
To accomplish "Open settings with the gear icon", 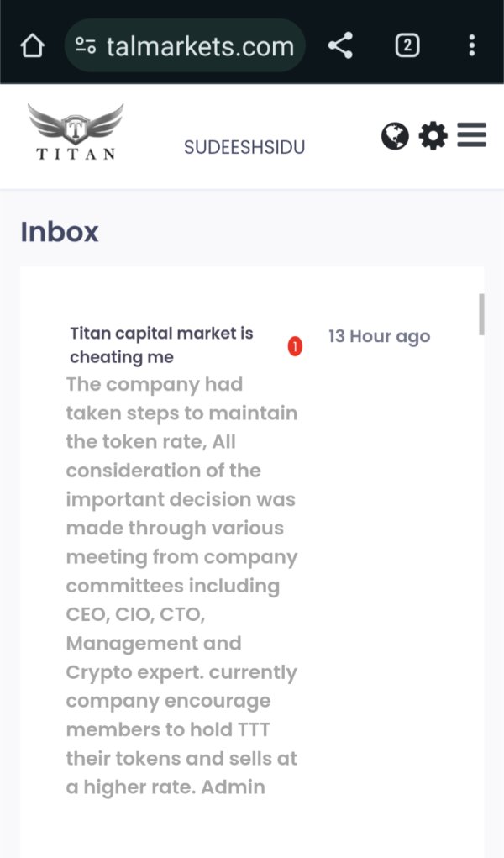I will click(x=433, y=135).
